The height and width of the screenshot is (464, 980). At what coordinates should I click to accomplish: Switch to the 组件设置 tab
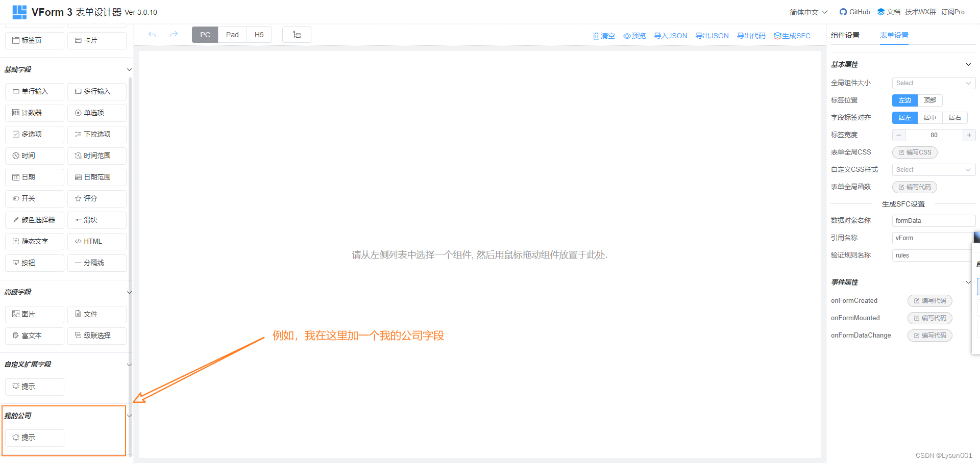(x=845, y=35)
